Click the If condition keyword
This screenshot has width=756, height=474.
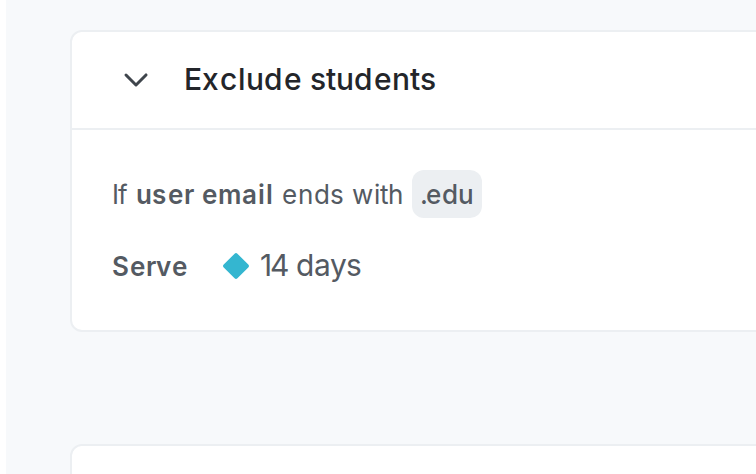120,195
